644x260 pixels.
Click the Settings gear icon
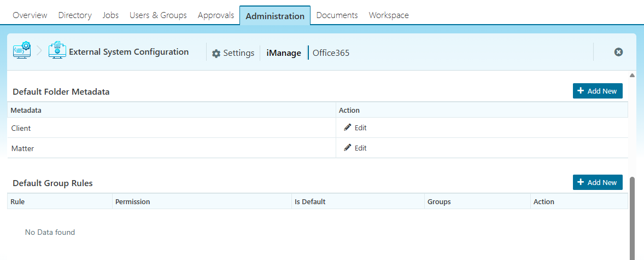[x=216, y=54]
